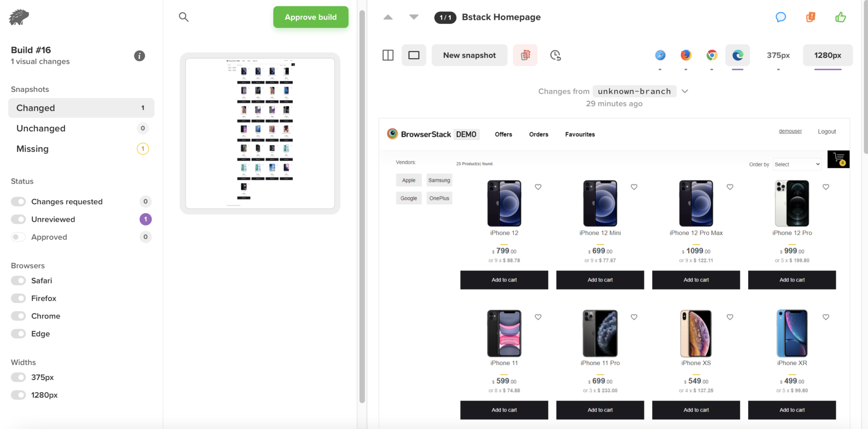The height and width of the screenshot is (429, 868).
Task: Go to next snapshot with down arrow
Action: point(414,17)
